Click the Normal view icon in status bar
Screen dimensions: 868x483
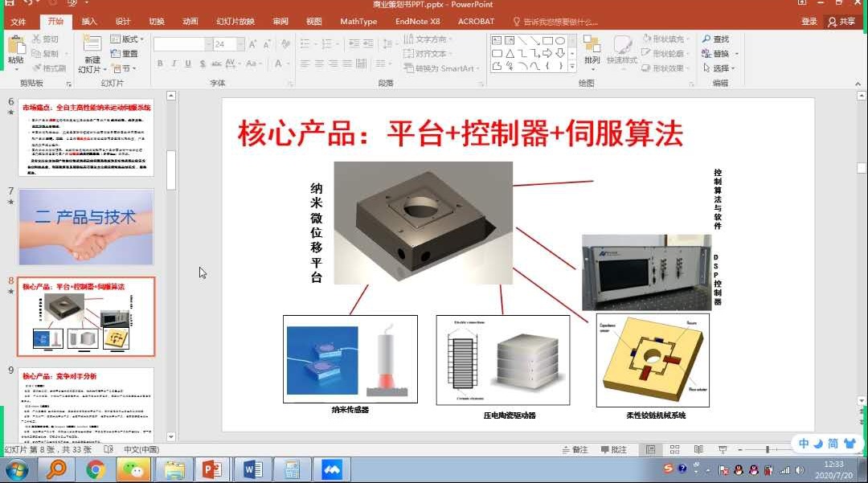coord(650,450)
